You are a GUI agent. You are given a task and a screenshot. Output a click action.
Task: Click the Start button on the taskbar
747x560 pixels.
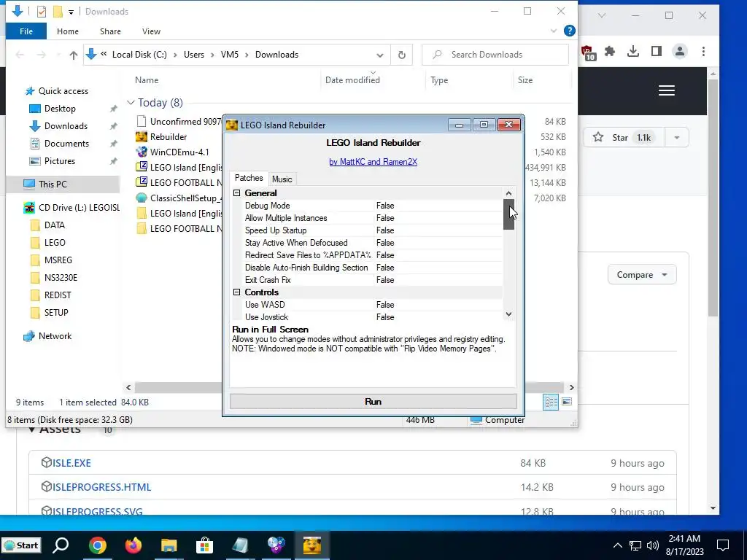[x=21, y=545]
